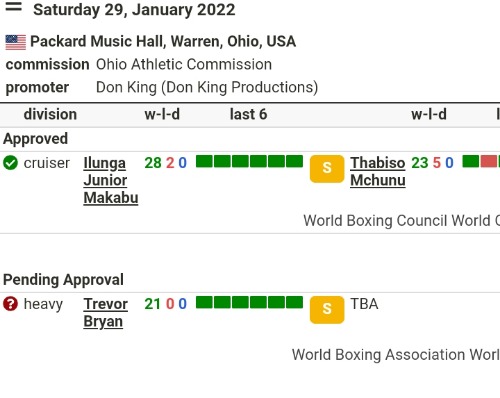The image size is (500, 398).
Task: Click the division column header
Action: [x=50, y=114]
